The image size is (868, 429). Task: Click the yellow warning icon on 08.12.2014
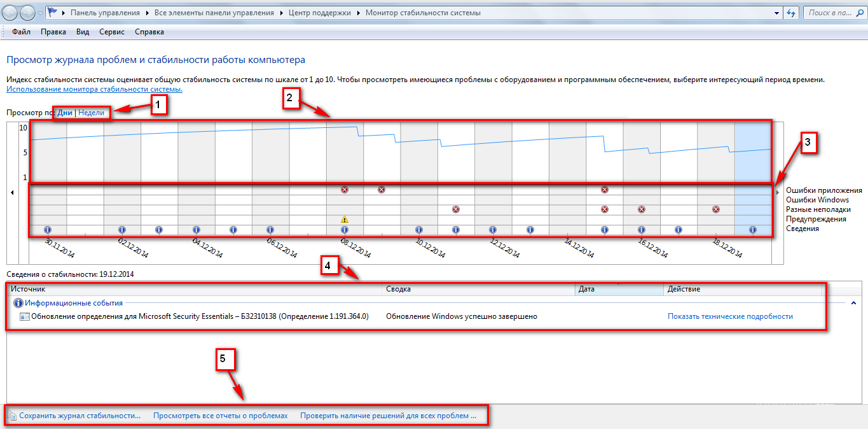coord(345,220)
